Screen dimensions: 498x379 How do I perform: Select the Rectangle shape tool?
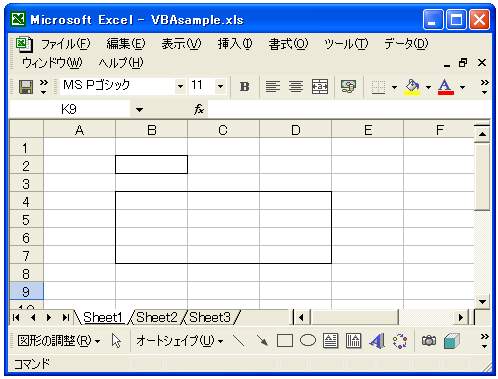285,341
